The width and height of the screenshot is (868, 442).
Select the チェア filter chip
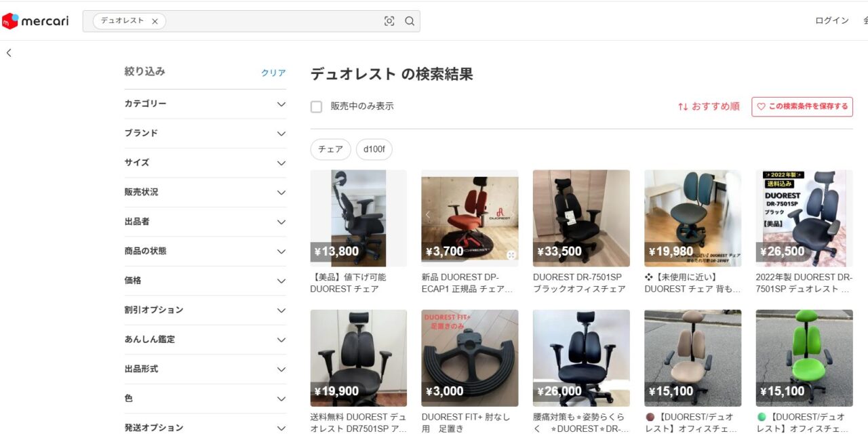(330, 149)
